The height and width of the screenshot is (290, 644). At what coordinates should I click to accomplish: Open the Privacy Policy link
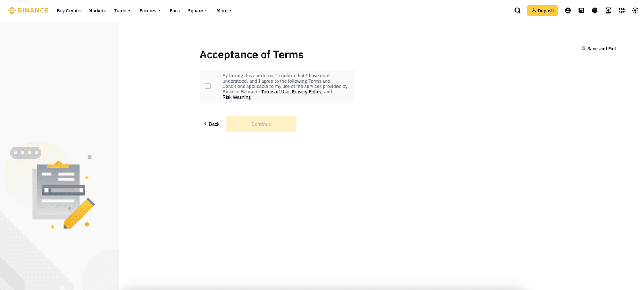(x=306, y=92)
